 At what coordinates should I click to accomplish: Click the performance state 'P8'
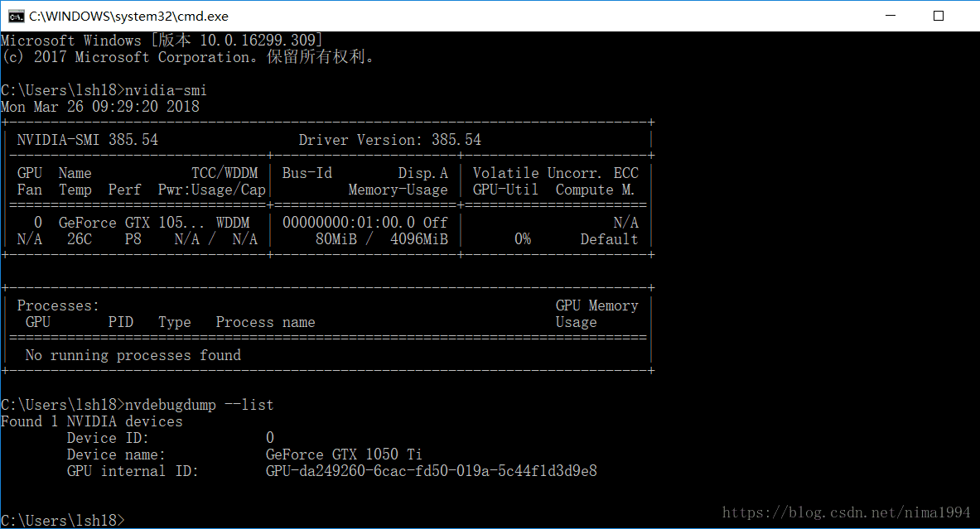tap(133, 239)
